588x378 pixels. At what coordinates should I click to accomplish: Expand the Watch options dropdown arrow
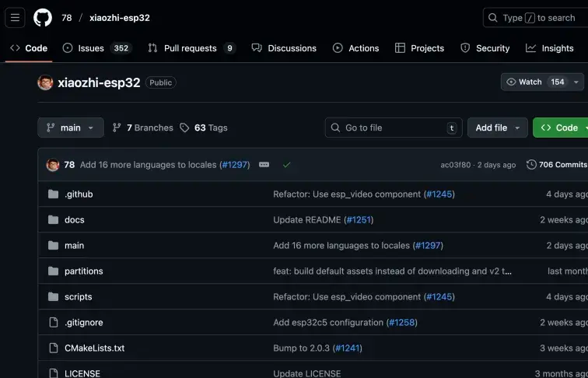coord(576,82)
